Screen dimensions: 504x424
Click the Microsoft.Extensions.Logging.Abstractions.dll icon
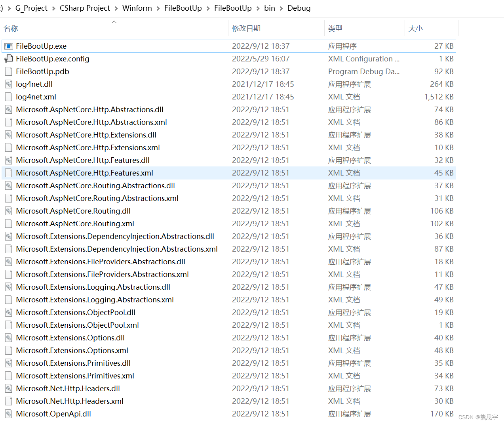8,287
